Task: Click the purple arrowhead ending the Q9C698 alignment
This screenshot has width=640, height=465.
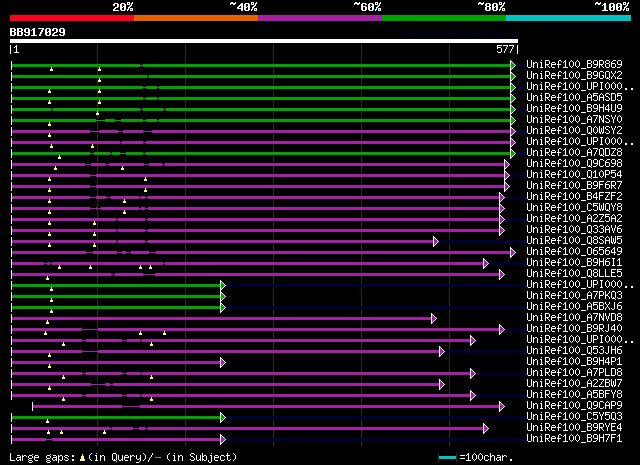Action: point(507,165)
